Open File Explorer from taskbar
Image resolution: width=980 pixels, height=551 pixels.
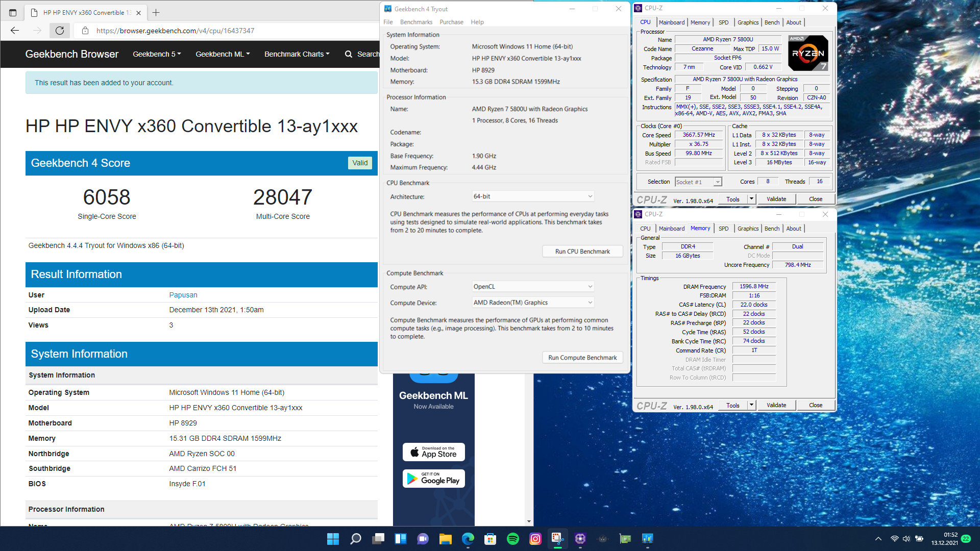(x=446, y=539)
